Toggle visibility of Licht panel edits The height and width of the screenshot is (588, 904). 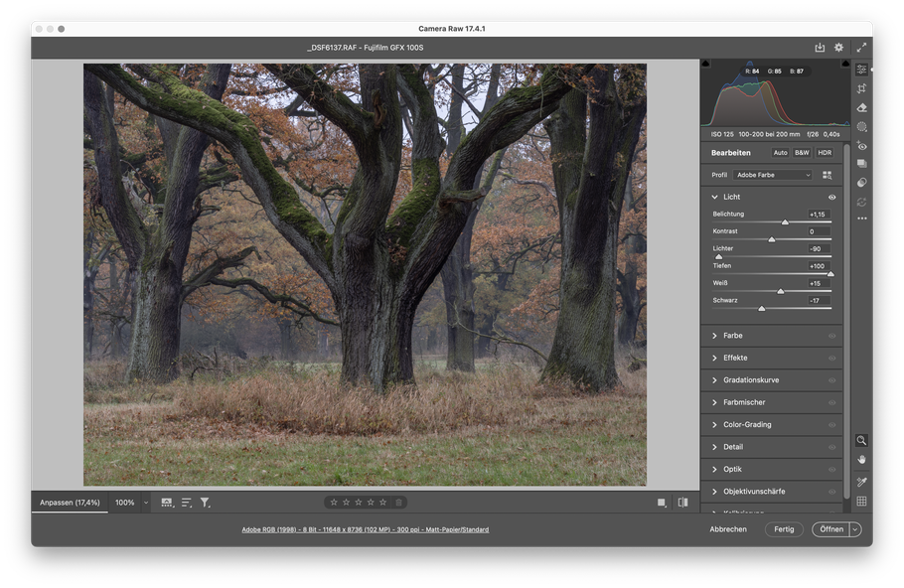(x=831, y=197)
